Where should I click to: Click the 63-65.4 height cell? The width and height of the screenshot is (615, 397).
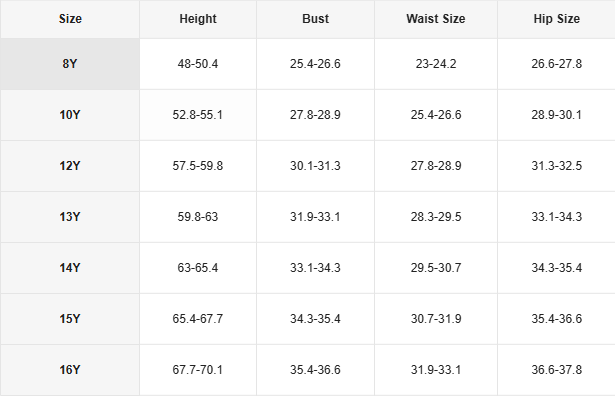click(x=198, y=268)
